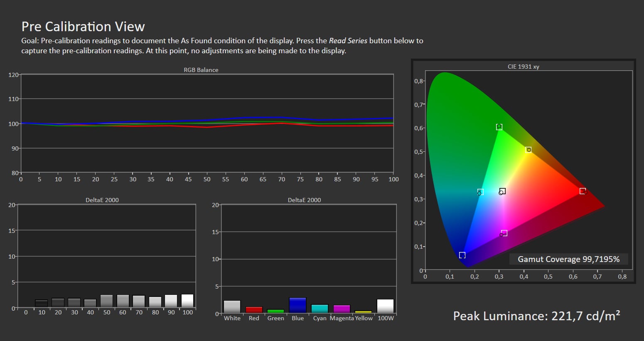
Task: Click the Blue bar in color DeltaE chart
Action: (x=297, y=305)
